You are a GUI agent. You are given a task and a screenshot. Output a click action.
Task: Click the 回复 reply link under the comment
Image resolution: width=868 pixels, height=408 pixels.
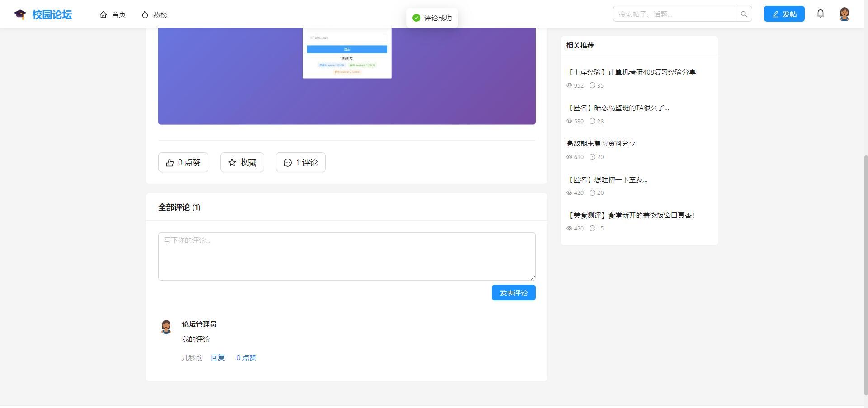coord(217,357)
